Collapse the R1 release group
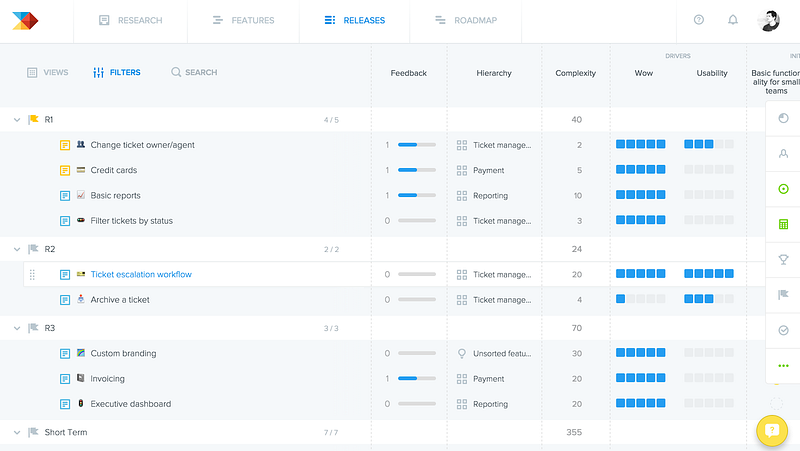This screenshot has width=800, height=451. coord(17,120)
